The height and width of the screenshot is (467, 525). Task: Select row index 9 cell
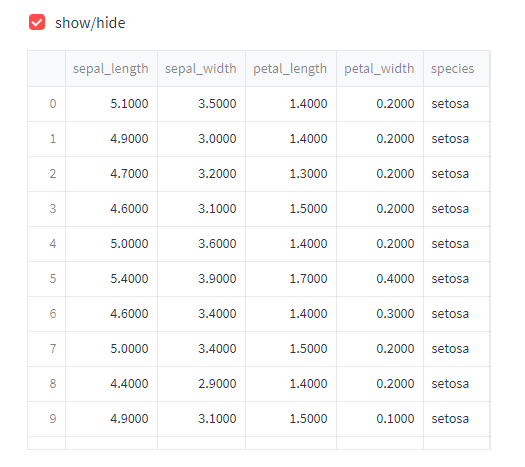pos(47,419)
